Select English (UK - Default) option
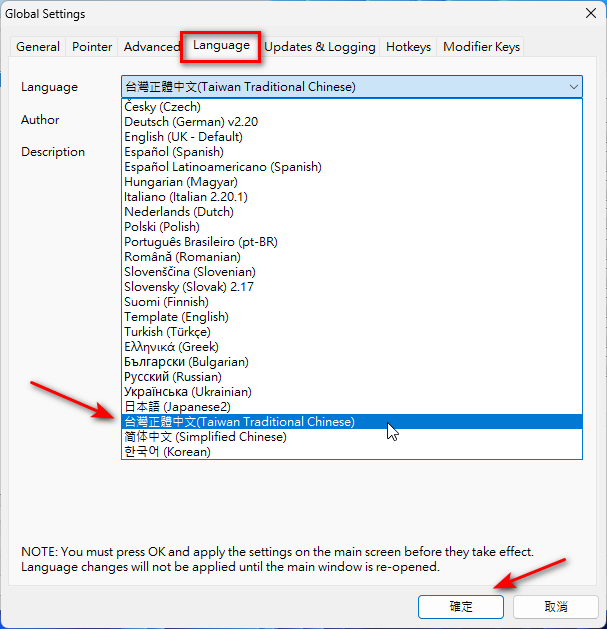607x629 pixels. pos(183,137)
